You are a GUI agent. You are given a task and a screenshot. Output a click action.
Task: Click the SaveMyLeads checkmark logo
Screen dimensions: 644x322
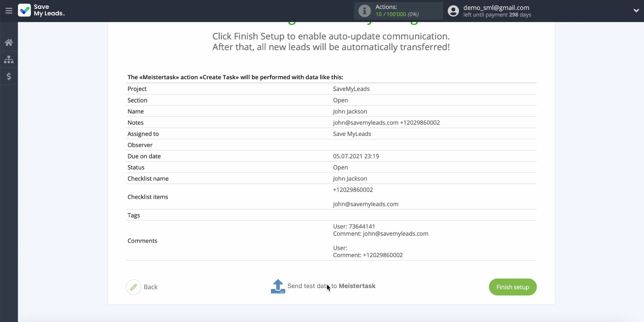coord(24,10)
